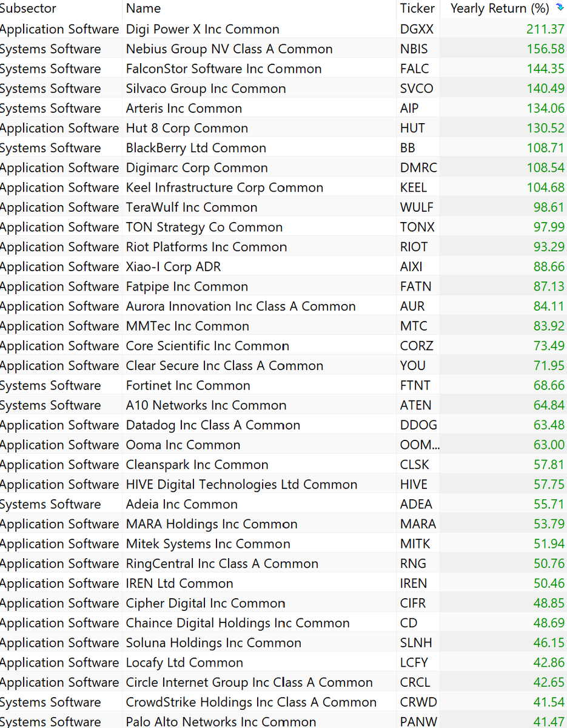The image size is (567, 728).
Task: Click the Application Software cell for TeraWulf
Action: coord(59,207)
